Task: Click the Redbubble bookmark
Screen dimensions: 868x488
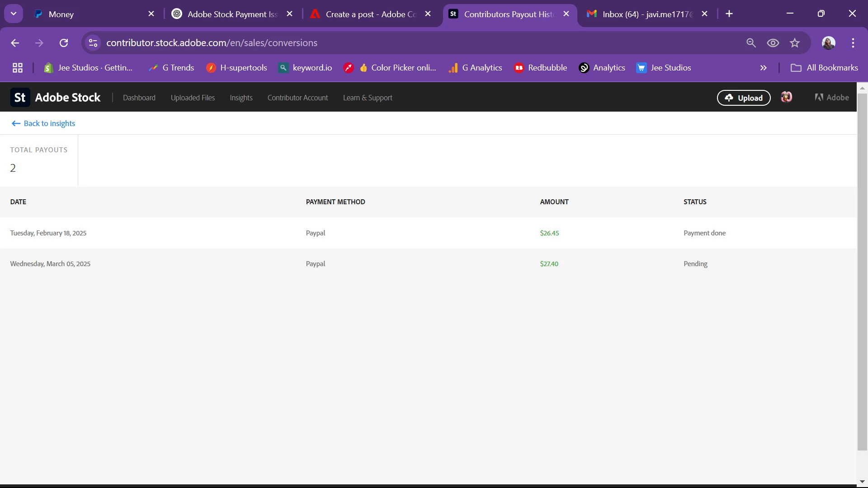Action: pyautogui.click(x=541, y=68)
